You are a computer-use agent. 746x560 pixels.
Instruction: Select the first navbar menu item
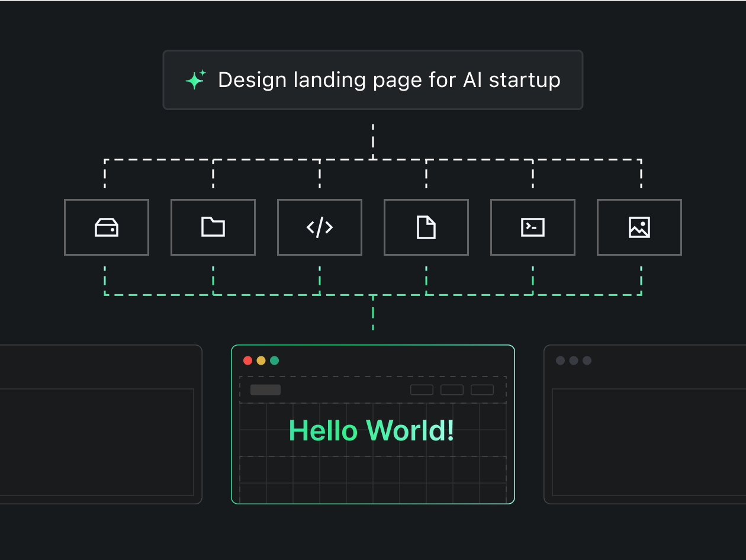pyautogui.click(x=421, y=390)
